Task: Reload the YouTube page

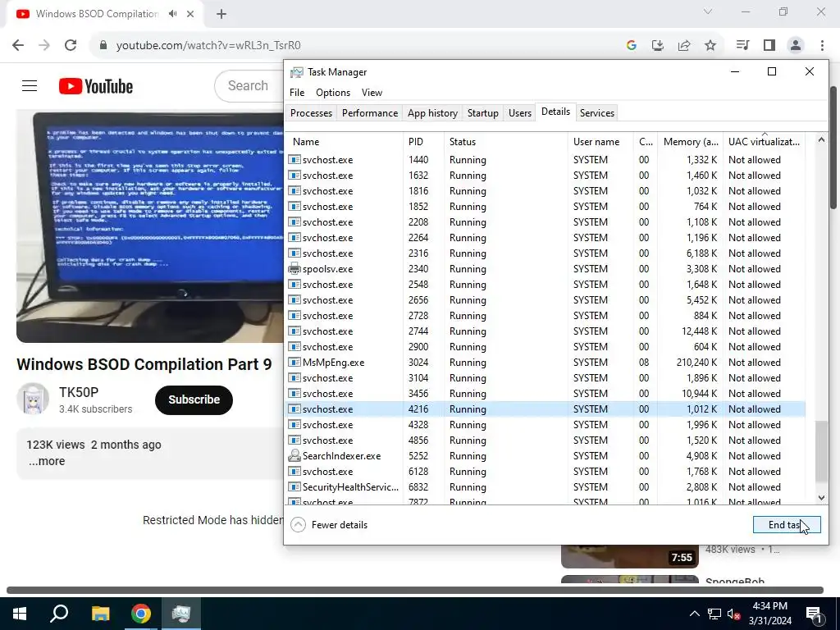Action: pyautogui.click(x=71, y=45)
